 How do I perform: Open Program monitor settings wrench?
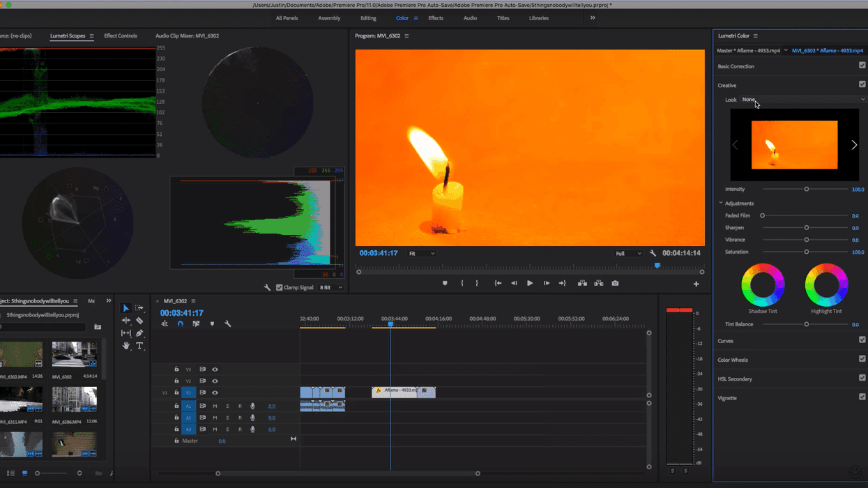click(653, 254)
